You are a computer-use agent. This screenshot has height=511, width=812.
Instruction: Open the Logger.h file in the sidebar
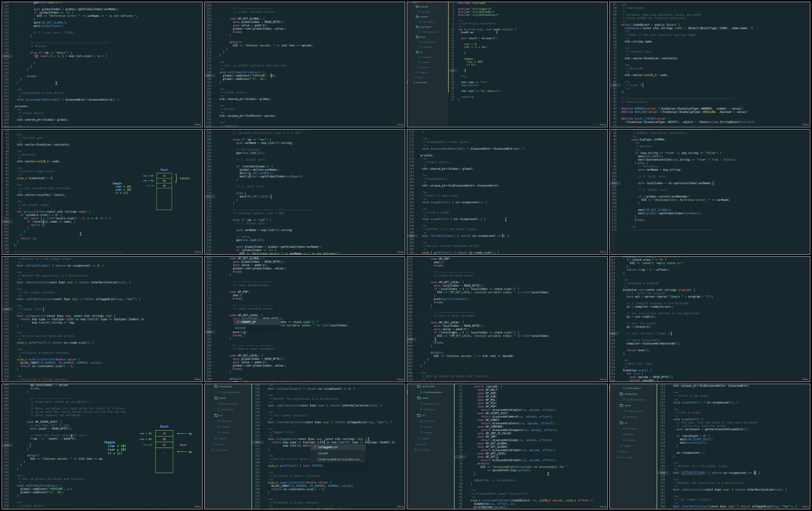(x=423, y=72)
